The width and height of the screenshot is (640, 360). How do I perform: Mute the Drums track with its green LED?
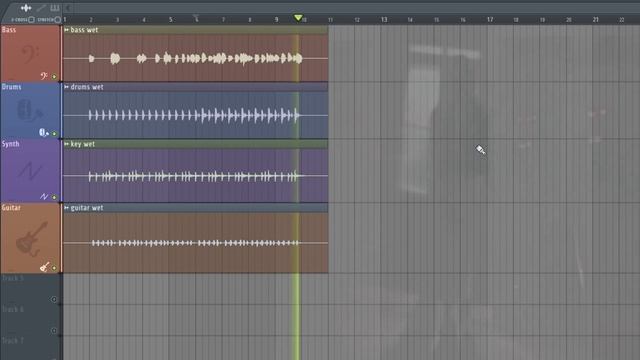click(54, 133)
